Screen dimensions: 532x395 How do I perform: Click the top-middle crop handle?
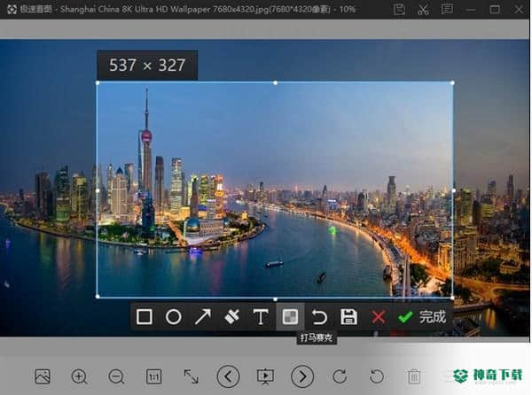pos(275,82)
